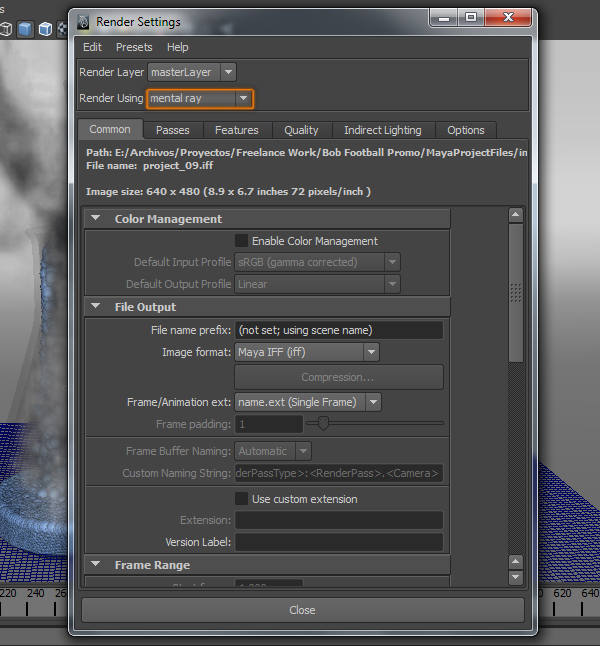Collapse the File Output section

point(96,307)
